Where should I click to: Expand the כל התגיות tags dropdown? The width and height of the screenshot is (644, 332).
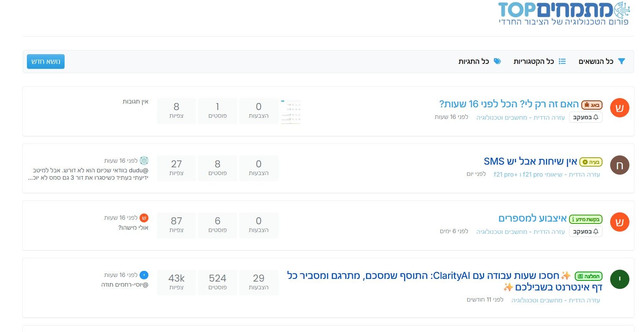[x=479, y=62]
